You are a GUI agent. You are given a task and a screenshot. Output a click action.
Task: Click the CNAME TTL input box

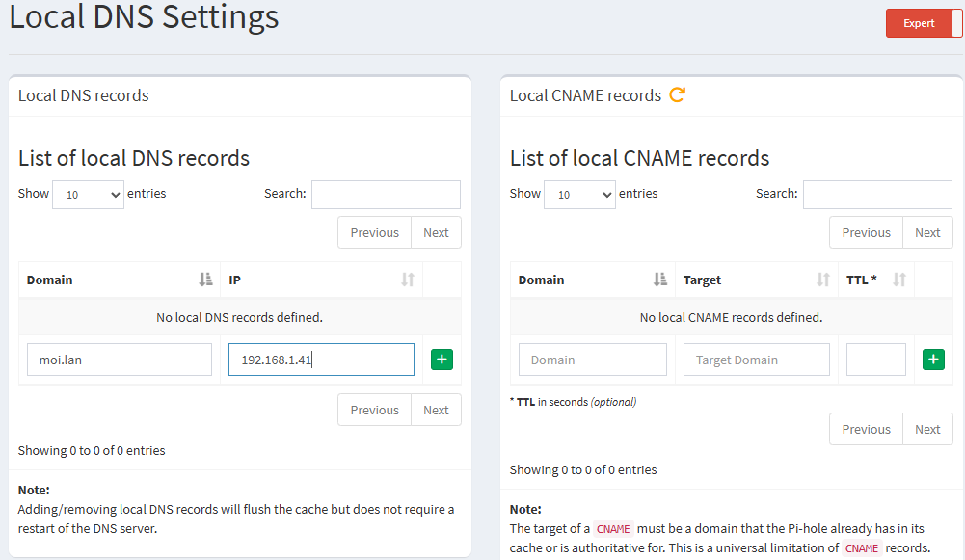coord(876,360)
